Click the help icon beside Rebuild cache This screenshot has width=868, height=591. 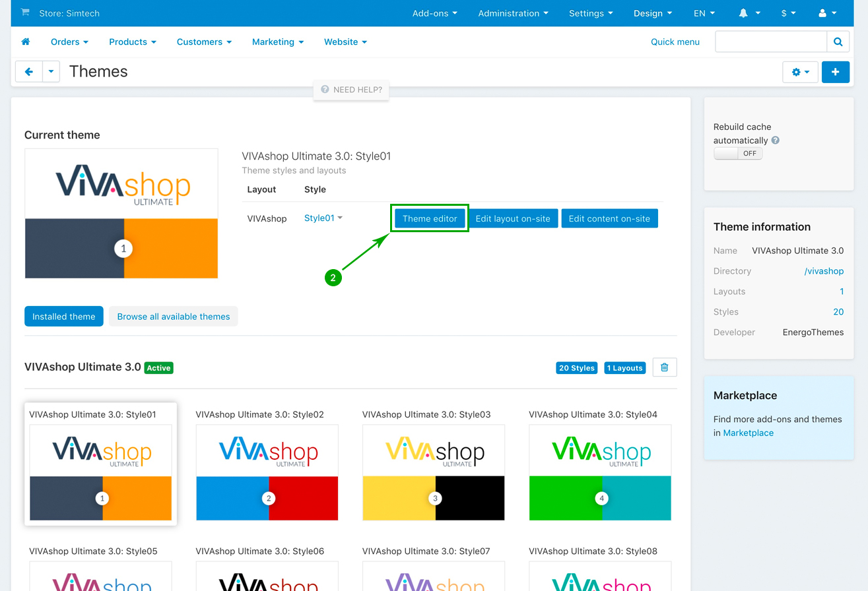(776, 140)
